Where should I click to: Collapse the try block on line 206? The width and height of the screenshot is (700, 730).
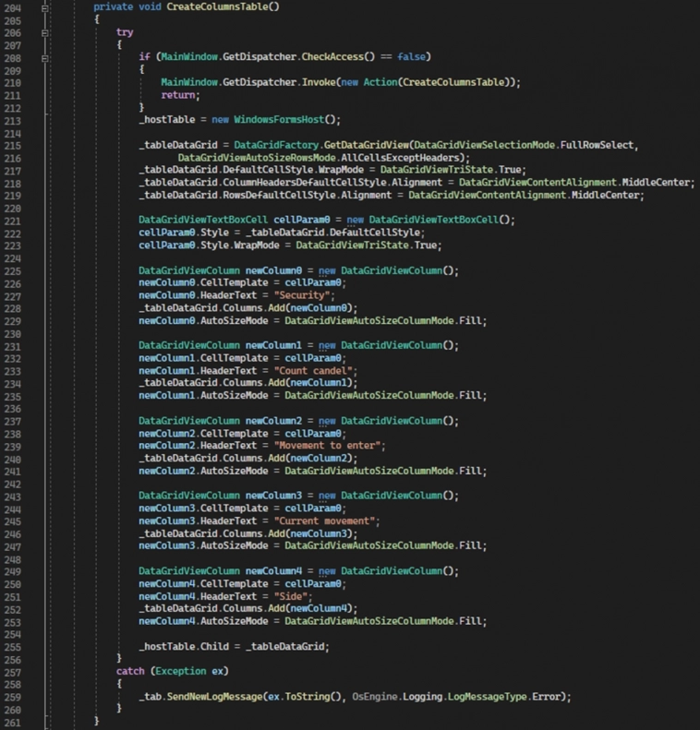coord(44,33)
